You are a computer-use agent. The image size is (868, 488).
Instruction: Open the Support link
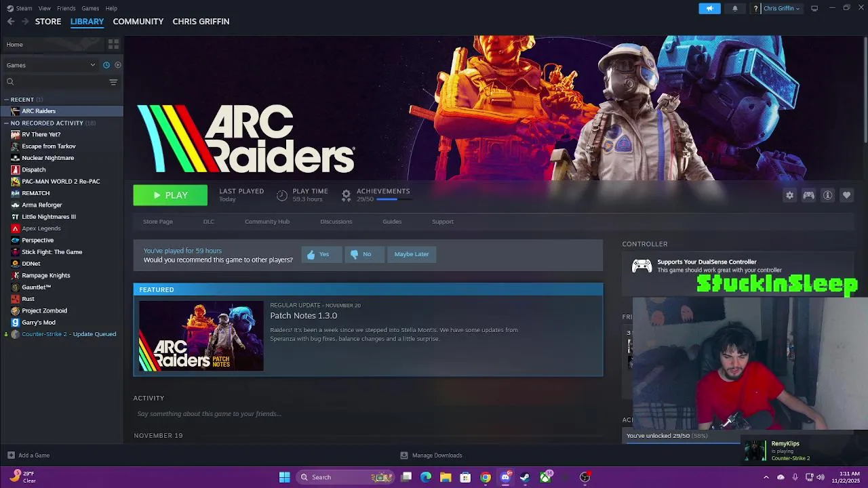click(443, 222)
